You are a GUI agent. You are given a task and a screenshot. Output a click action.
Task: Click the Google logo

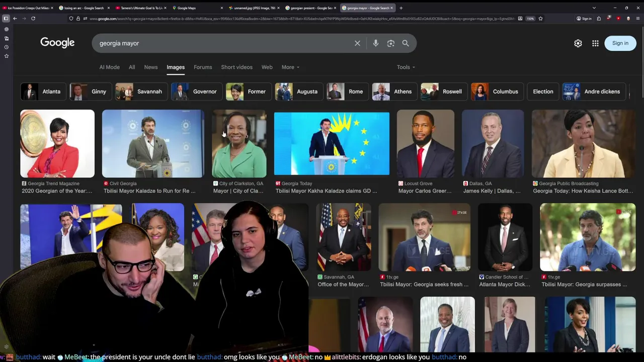[x=57, y=43]
